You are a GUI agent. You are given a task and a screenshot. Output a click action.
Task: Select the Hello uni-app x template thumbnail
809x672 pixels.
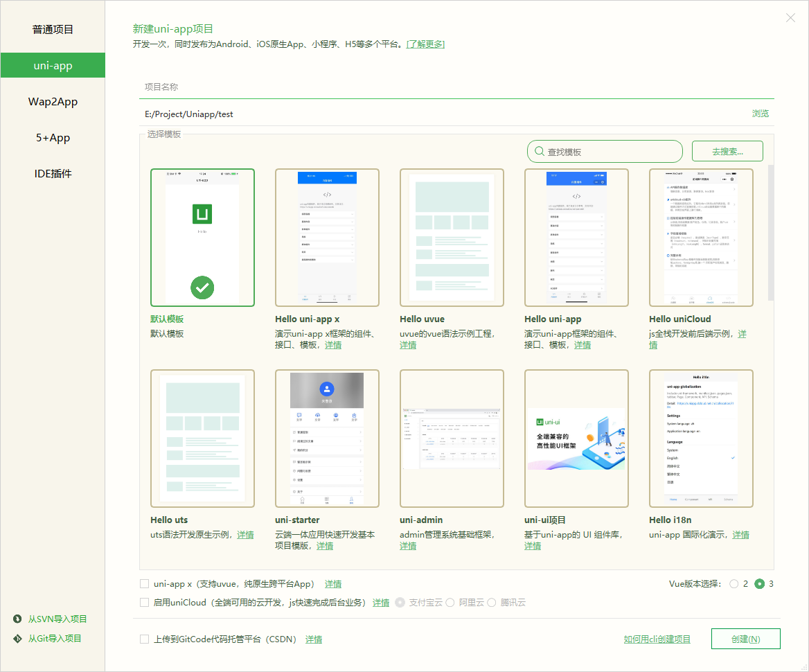[327, 238]
